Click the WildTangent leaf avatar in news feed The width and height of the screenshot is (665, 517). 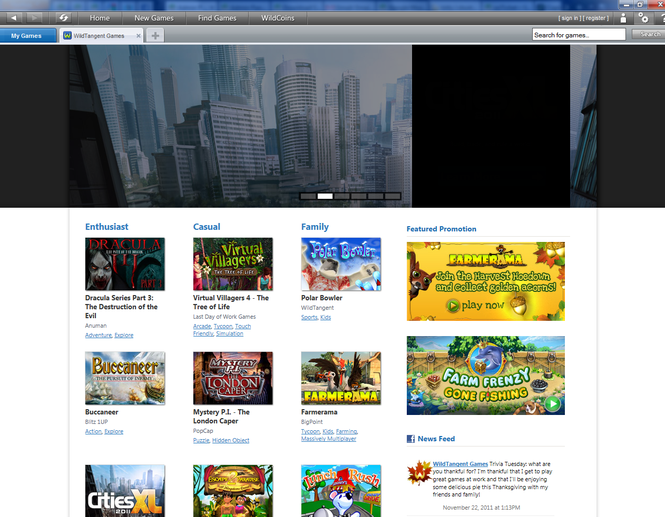[x=419, y=472]
